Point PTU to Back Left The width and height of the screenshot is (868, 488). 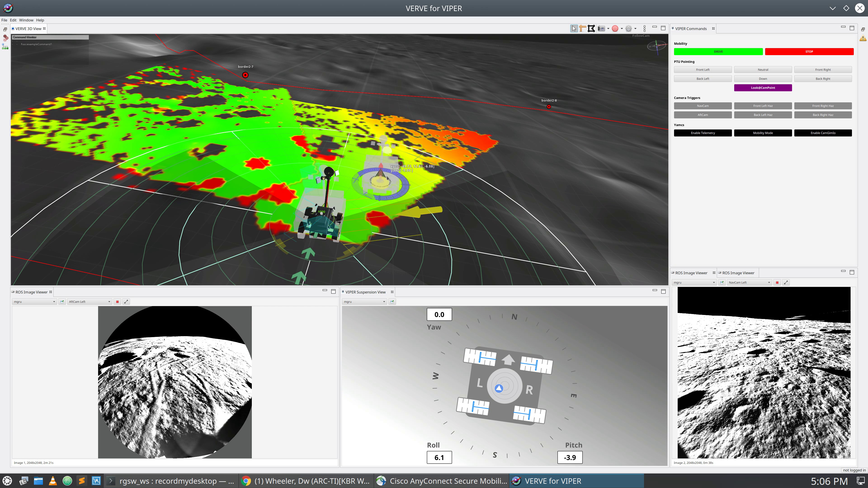pyautogui.click(x=703, y=79)
